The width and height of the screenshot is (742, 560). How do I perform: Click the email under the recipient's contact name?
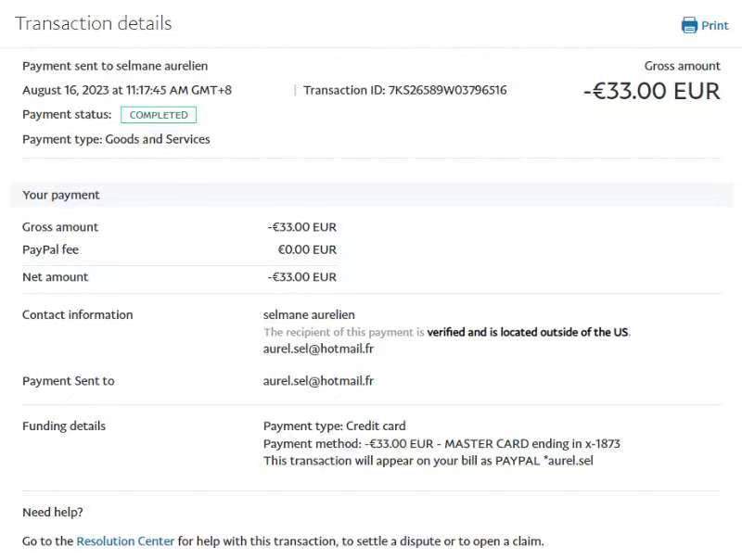pyautogui.click(x=318, y=349)
